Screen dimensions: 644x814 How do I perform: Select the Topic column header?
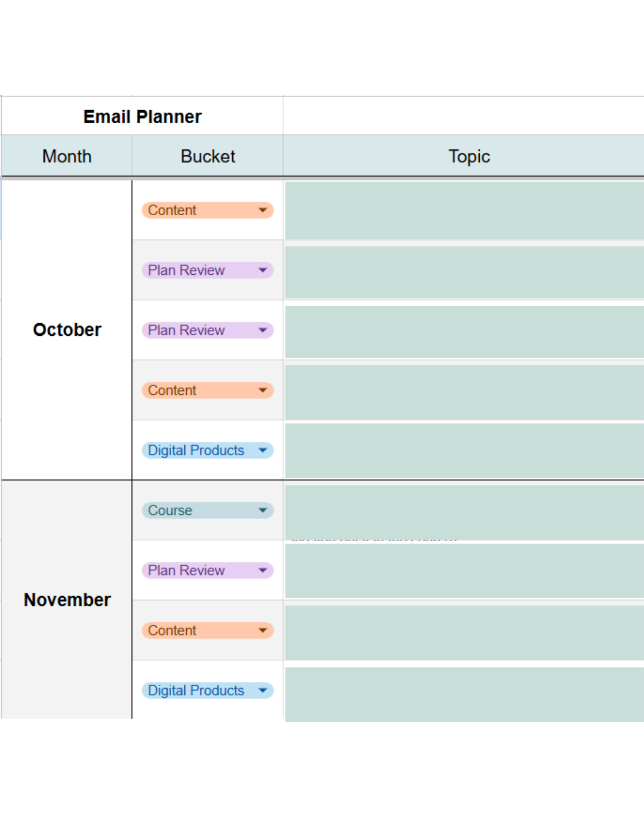(469, 156)
